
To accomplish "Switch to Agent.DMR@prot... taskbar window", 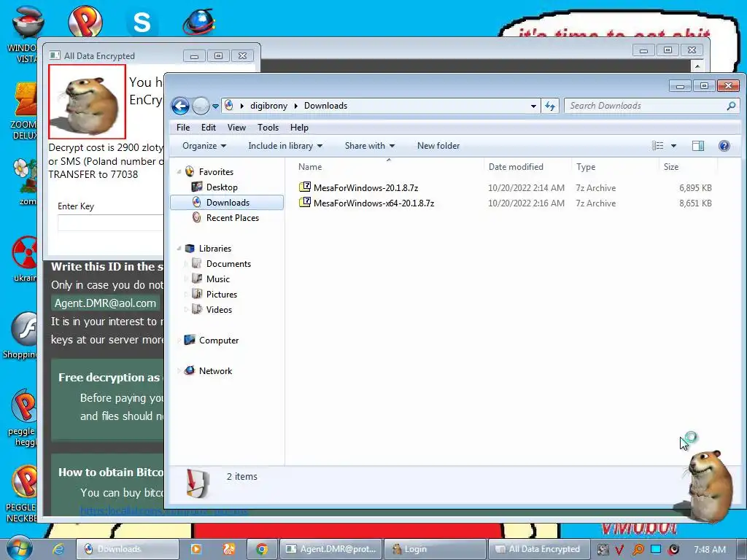I will tap(330, 549).
